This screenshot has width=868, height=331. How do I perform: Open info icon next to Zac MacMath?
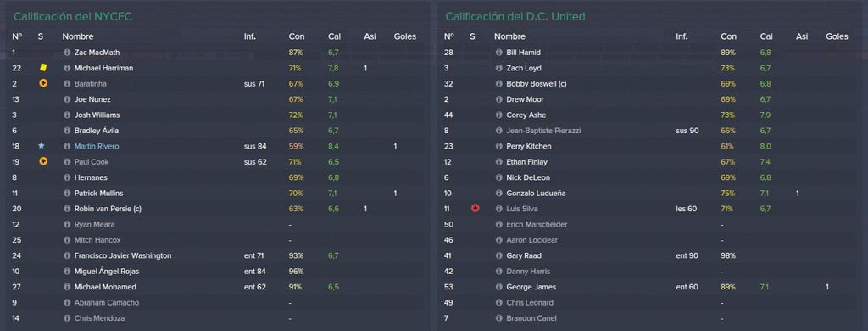[67, 53]
